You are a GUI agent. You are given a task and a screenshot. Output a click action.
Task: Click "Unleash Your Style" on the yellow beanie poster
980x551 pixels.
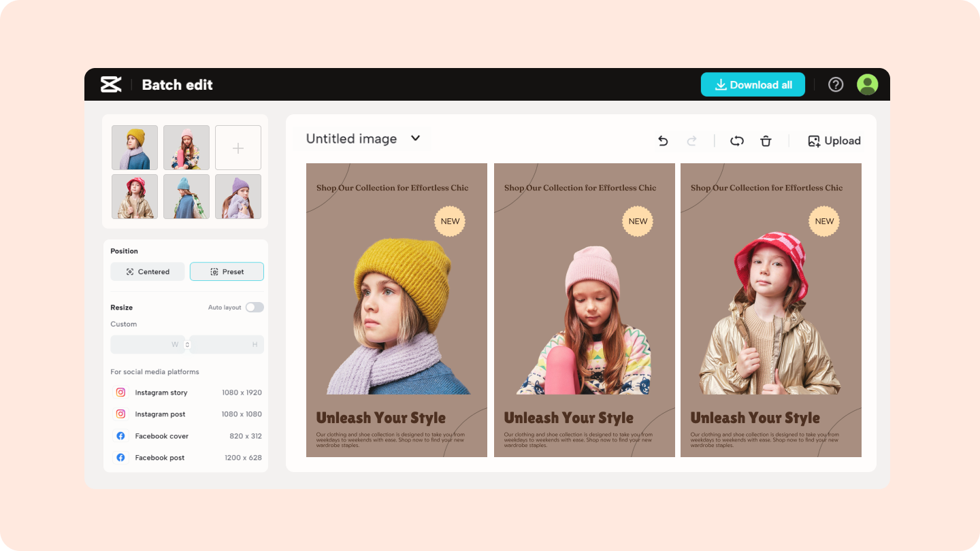(381, 418)
